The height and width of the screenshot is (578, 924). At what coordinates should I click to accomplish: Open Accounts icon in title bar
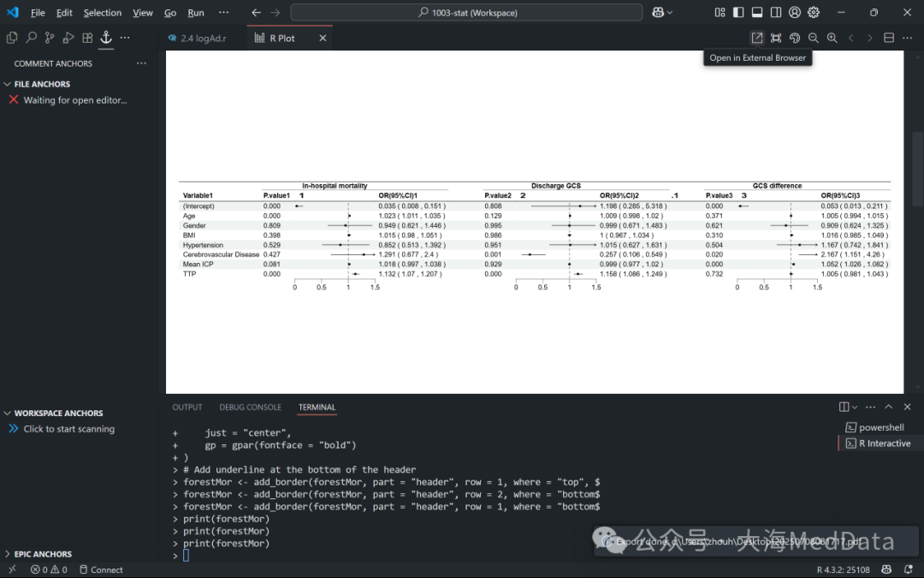795,12
